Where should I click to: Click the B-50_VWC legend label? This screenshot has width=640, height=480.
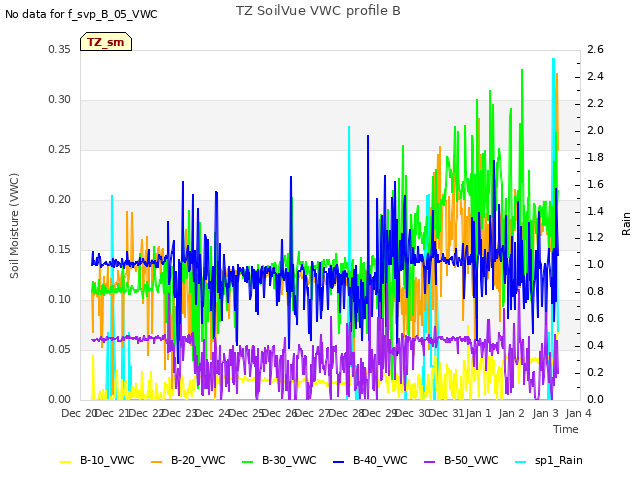tap(471, 460)
